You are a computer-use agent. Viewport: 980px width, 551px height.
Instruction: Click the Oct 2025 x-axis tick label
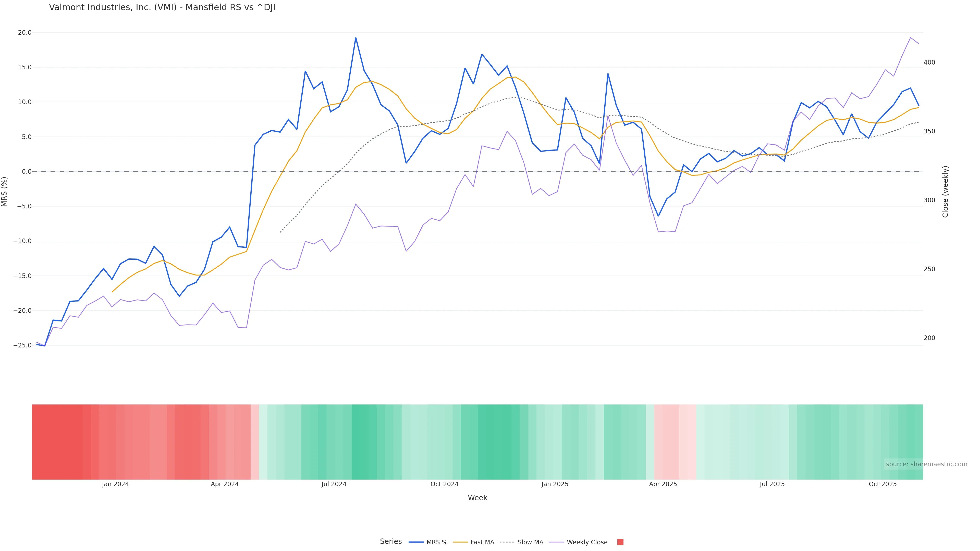click(883, 484)
